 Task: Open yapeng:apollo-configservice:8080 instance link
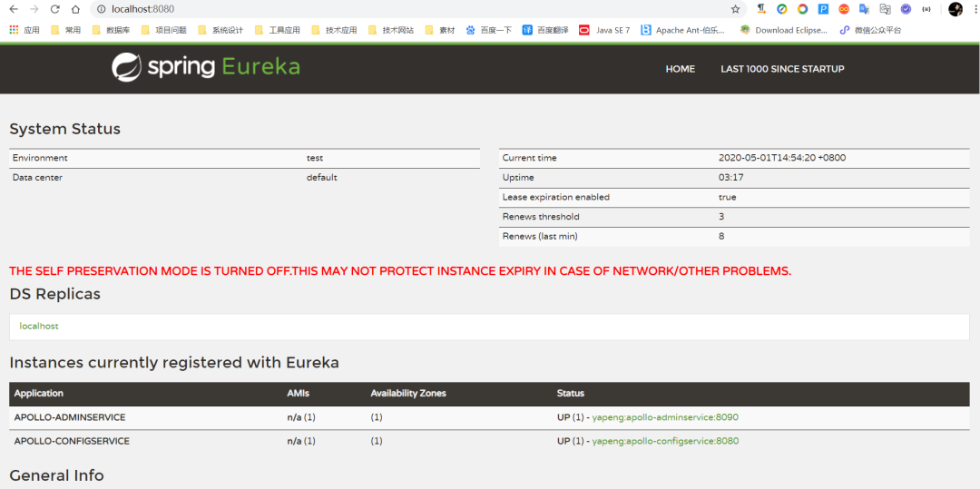tap(665, 441)
